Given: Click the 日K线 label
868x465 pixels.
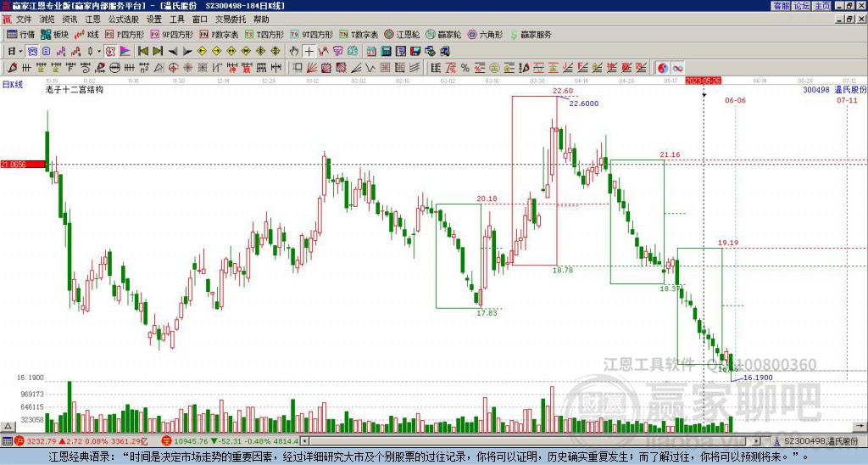Looking at the screenshot, I should click(x=13, y=84).
